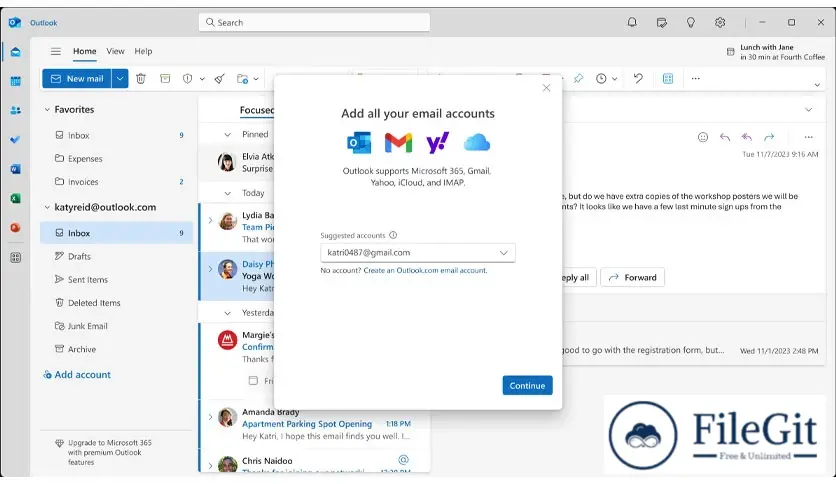The width and height of the screenshot is (836, 484).
Task: Delete message with trash icon
Action: pos(141,79)
